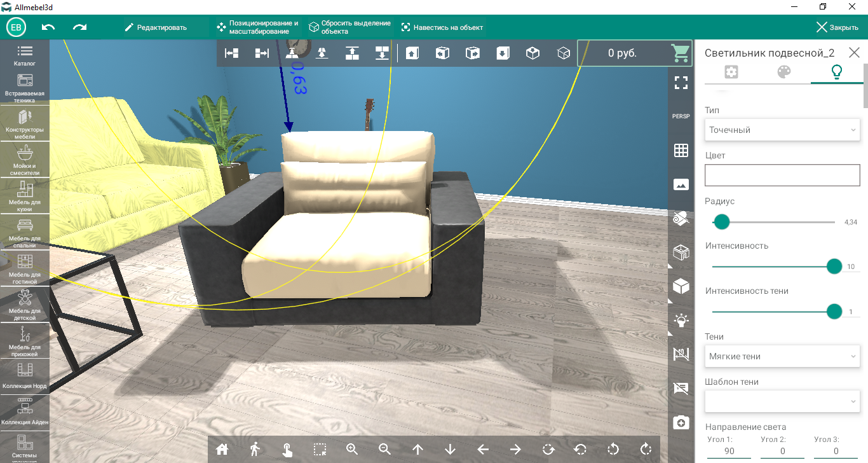Open Конструкторы мебели category

(25, 125)
